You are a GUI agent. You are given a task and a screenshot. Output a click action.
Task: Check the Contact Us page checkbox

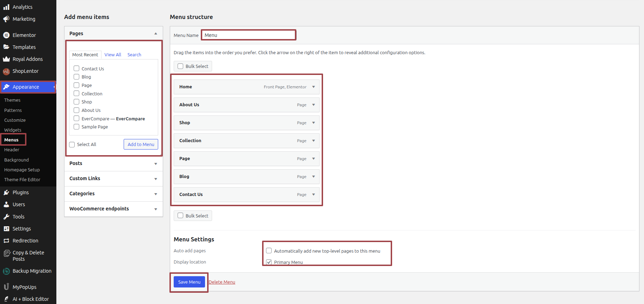click(x=76, y=69)
